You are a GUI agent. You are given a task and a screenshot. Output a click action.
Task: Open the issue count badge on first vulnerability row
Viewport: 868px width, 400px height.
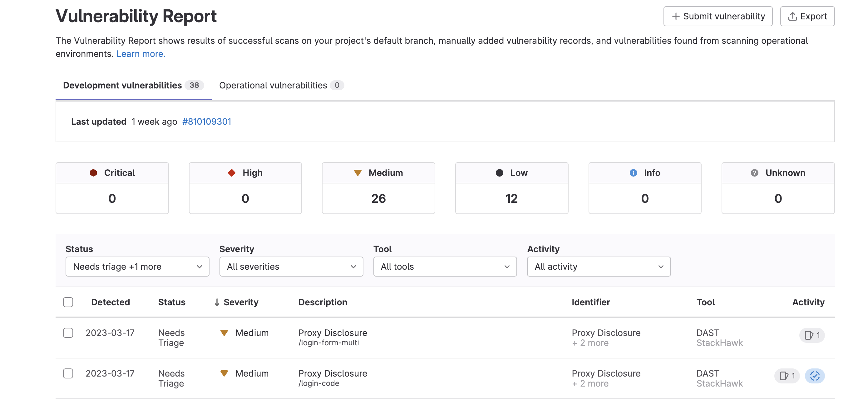pos(812,335)
